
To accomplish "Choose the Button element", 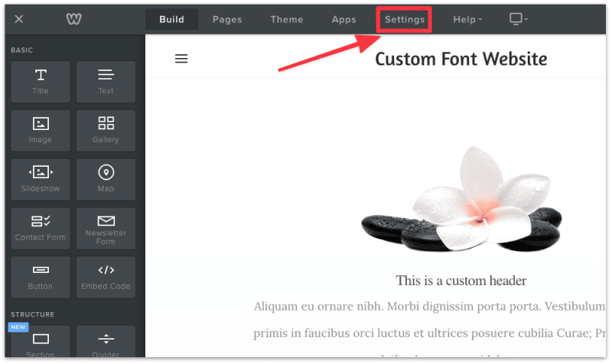I will (41, 277).
